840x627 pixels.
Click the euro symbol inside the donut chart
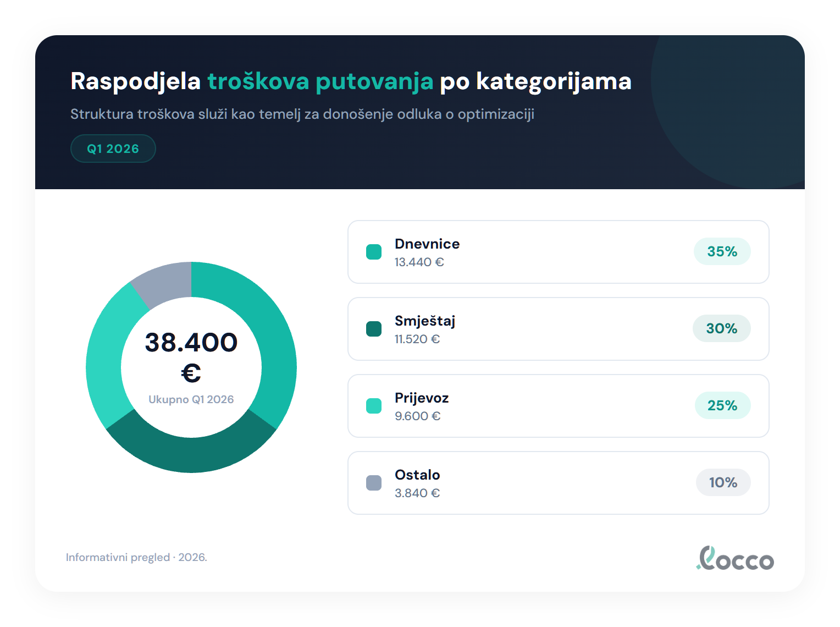191,374
